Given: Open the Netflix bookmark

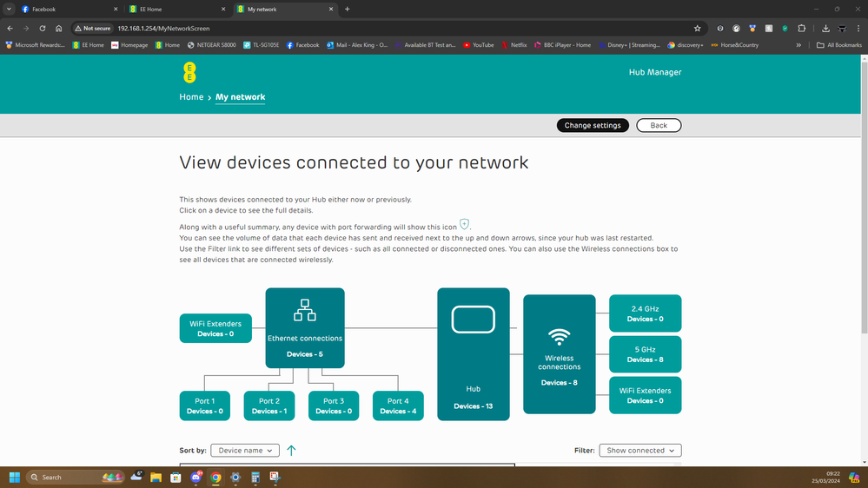Looking at the screenshot, I should click(x=514, y=45).
